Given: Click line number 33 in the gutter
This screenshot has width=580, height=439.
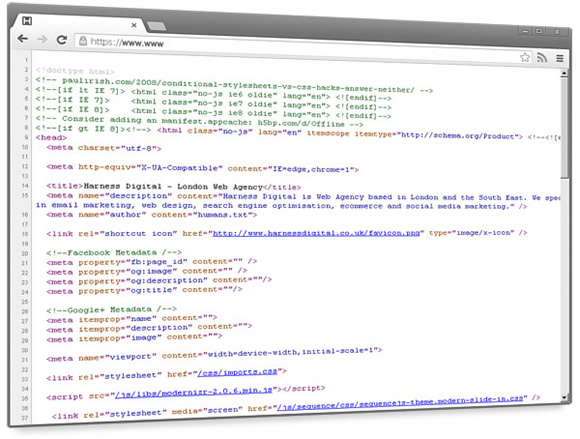Looking at the screenshot, I should [x=25, y=379].
